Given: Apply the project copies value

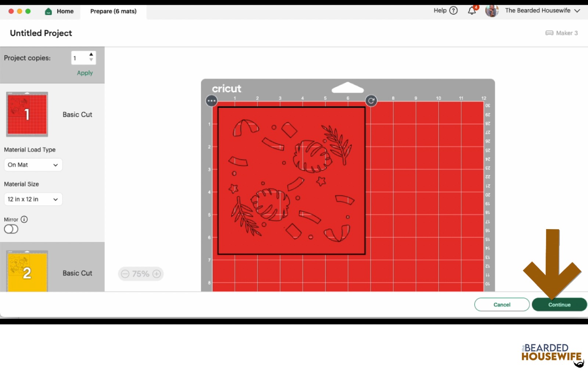Looking at the screenshot, I should (x=85, y=73).
